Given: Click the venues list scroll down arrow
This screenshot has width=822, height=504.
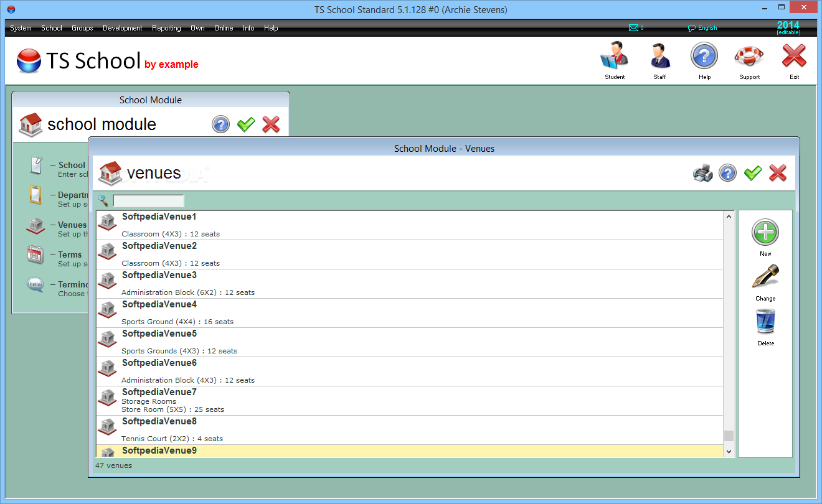Looking at the screenshot, I should (729, 451).
